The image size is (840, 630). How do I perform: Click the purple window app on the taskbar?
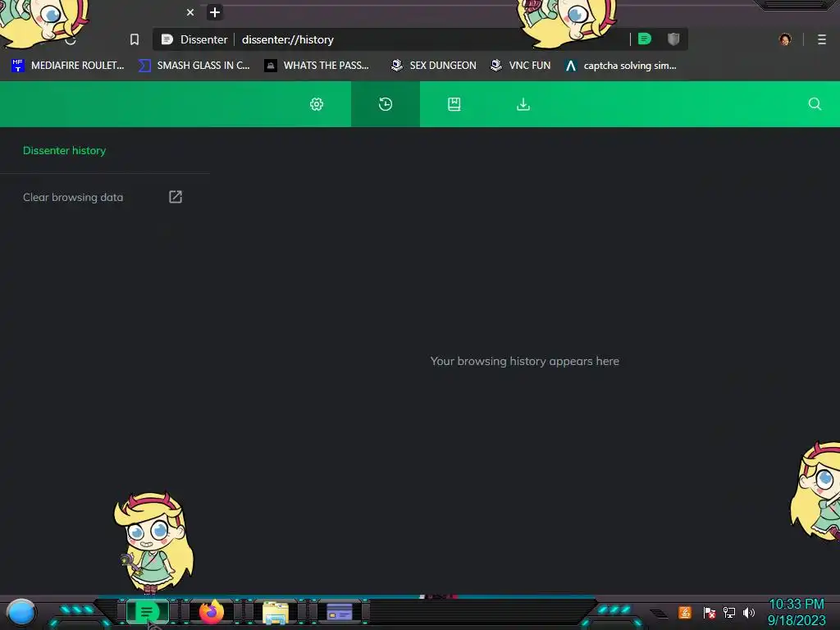339,612
